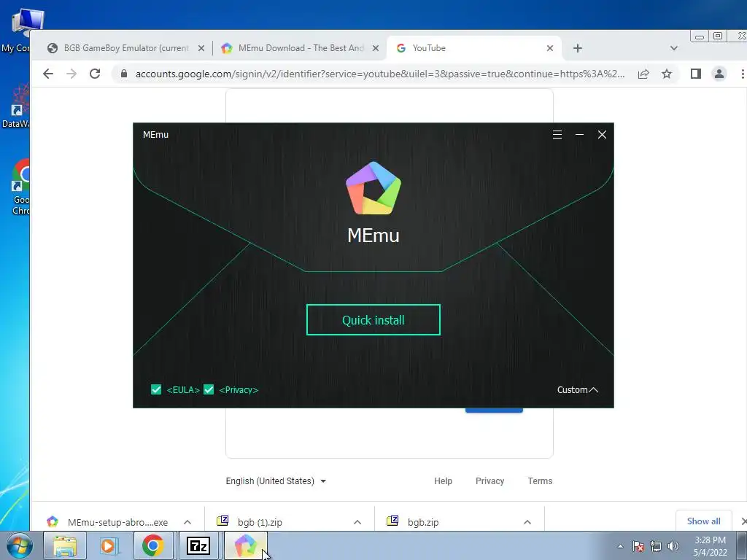Open Privacy link on Google sign-in page
Image resolution: width=747 pixels, height=560 pixels.
tap(489, 481)
